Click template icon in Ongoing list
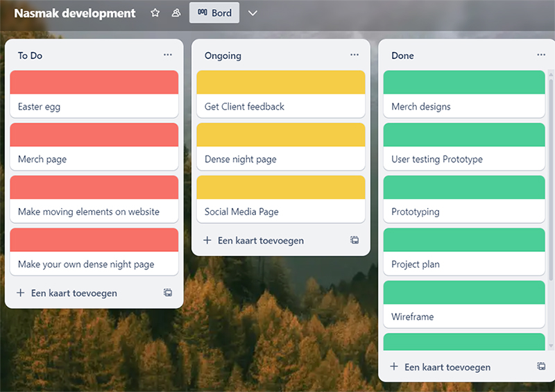This screenshot has width=555, height=392. (x=355, y=240)
